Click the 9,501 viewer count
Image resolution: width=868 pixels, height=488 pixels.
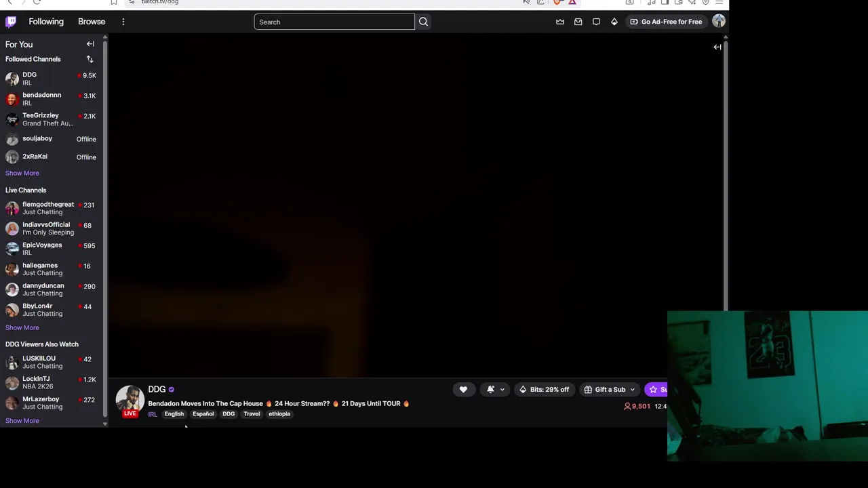point(637,406)
